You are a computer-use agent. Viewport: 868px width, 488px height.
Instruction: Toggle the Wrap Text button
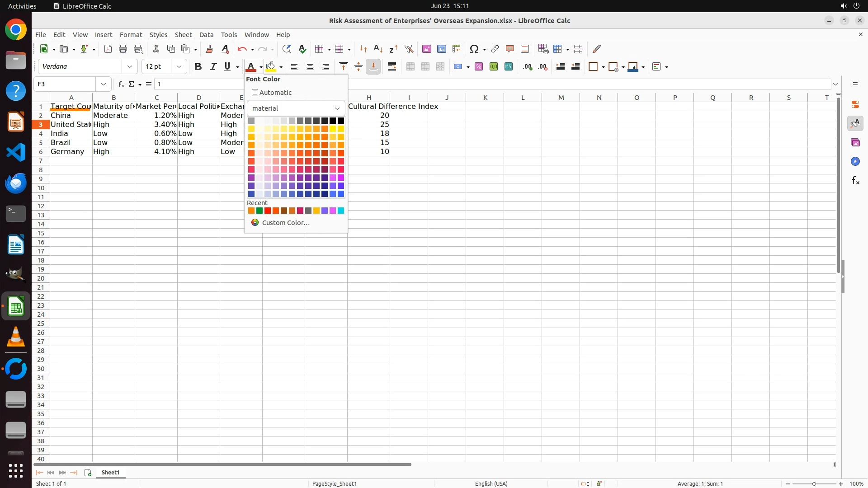pos(392,67)
